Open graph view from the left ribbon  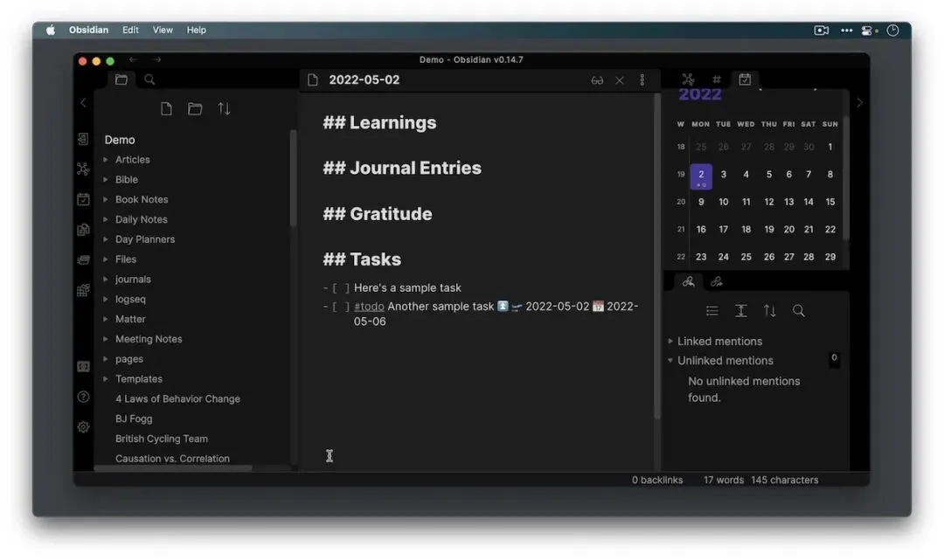click(83, 169)
